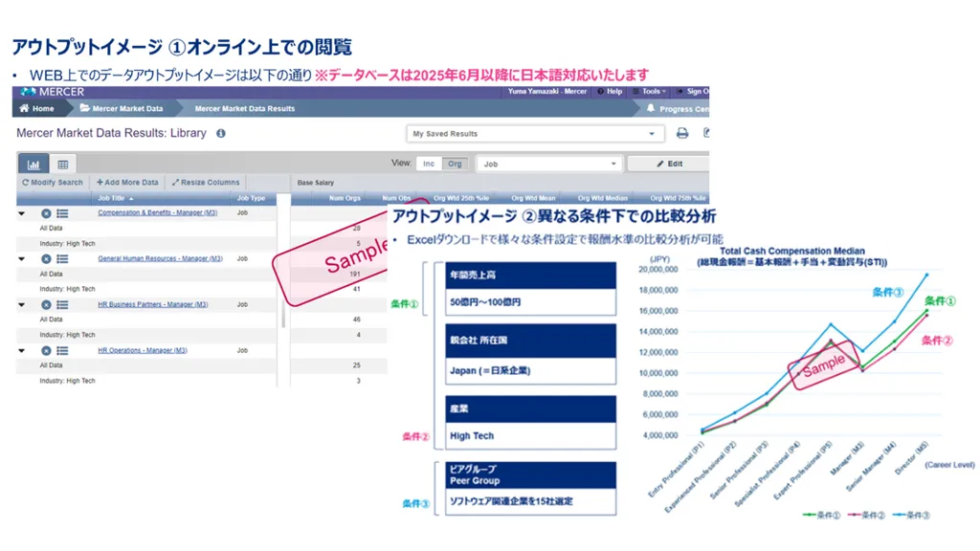980x551 pixels.
Task: Click the Num Orgs value 191
Action: point(355,275)
